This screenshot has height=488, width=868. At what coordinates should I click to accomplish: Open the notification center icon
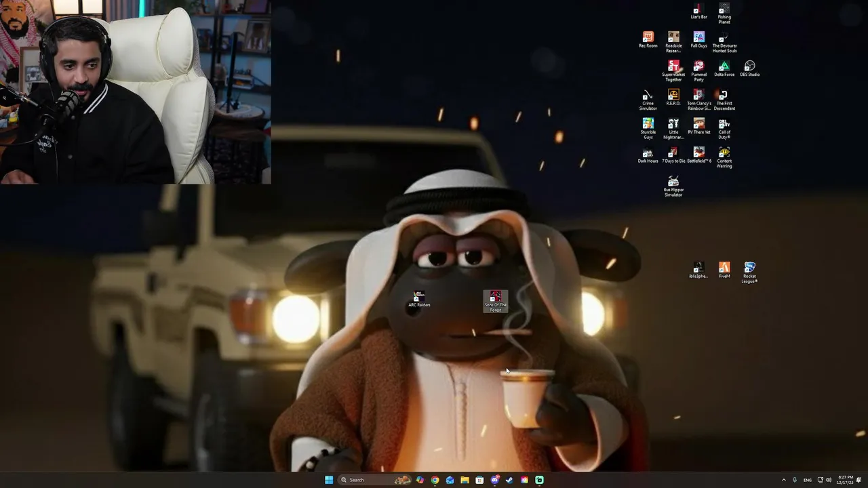(x=859, y=480)
